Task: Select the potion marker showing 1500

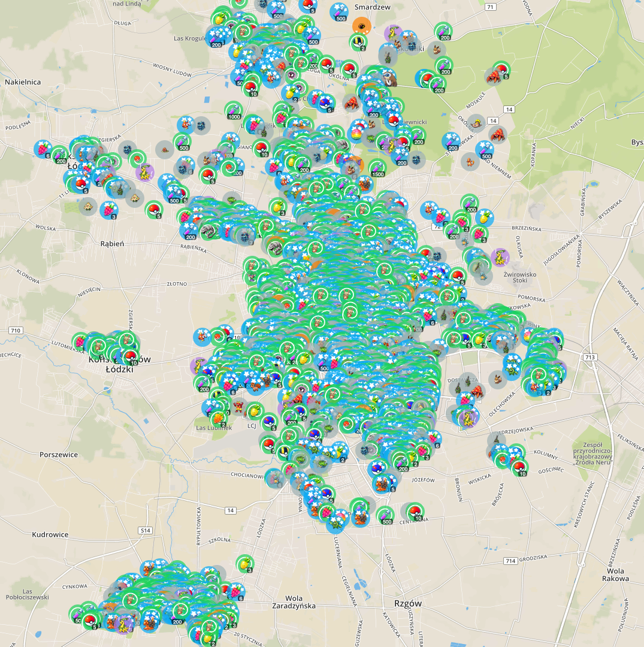Action: tap(377, 168)
